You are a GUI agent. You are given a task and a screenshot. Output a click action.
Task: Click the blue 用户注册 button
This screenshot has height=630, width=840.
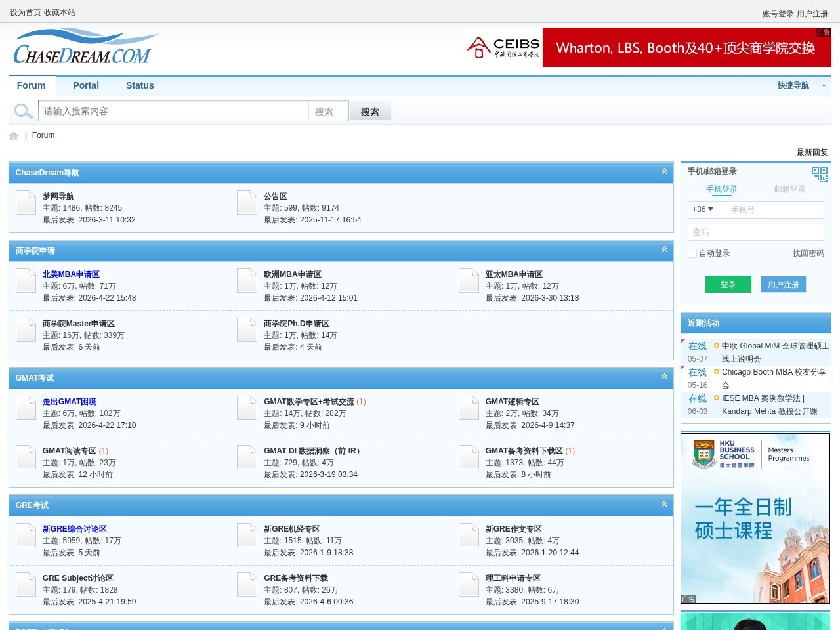click(x=784, y=284)
